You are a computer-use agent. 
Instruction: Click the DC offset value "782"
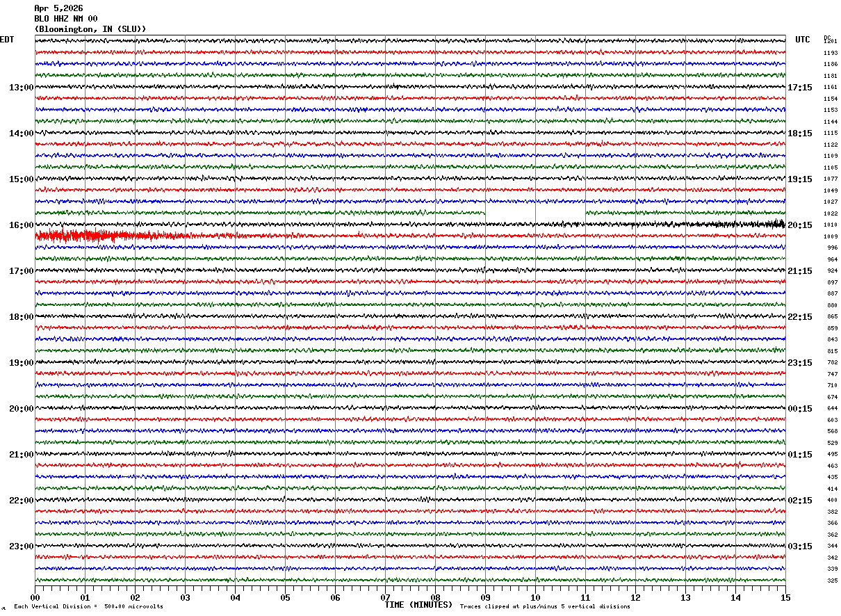(x=832, y=363)
